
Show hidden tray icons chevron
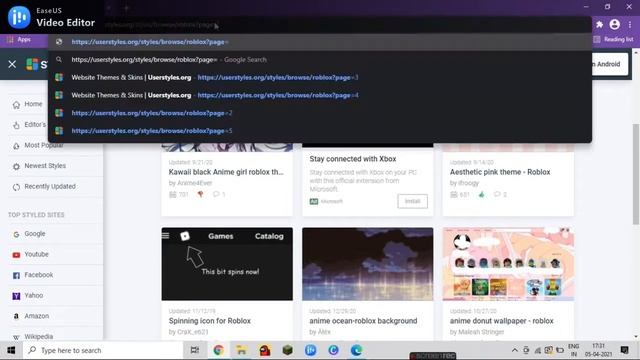(515, 350)
